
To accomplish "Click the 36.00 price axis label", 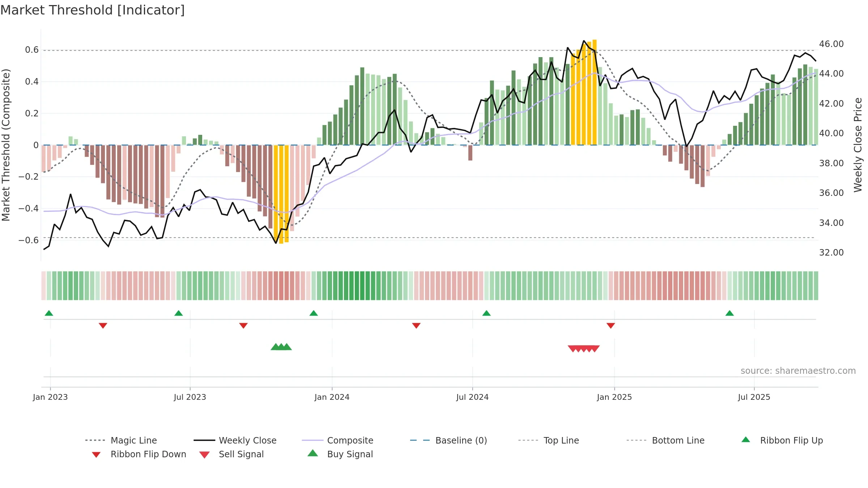I will [x=831, y=193].
